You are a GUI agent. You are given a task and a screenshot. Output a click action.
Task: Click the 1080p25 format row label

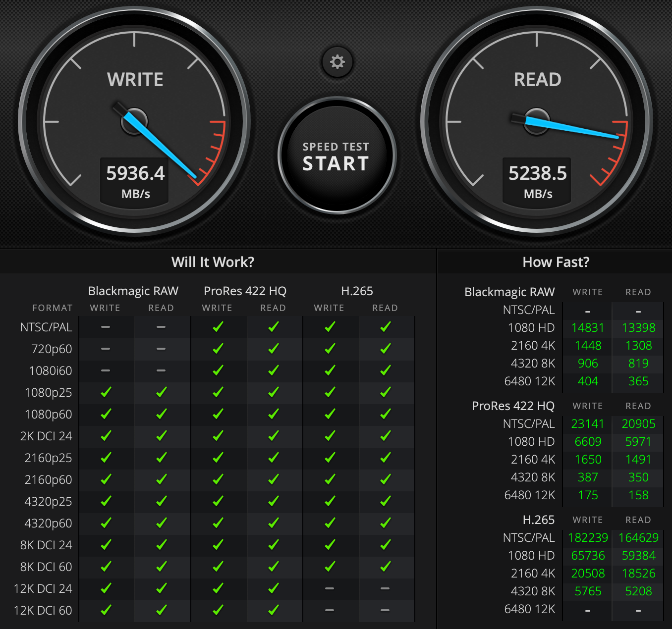(49, 393)
